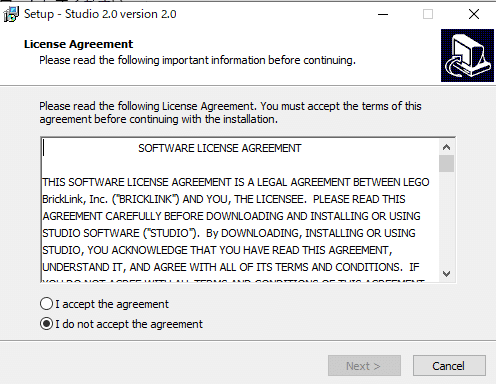Click the disabled maximize window button

coord(428,14)
